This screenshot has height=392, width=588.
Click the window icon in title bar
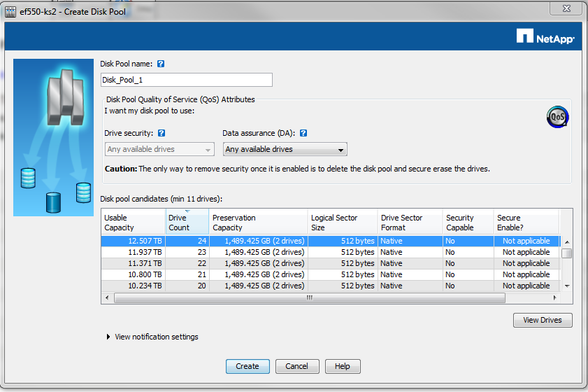pos(10,12)
